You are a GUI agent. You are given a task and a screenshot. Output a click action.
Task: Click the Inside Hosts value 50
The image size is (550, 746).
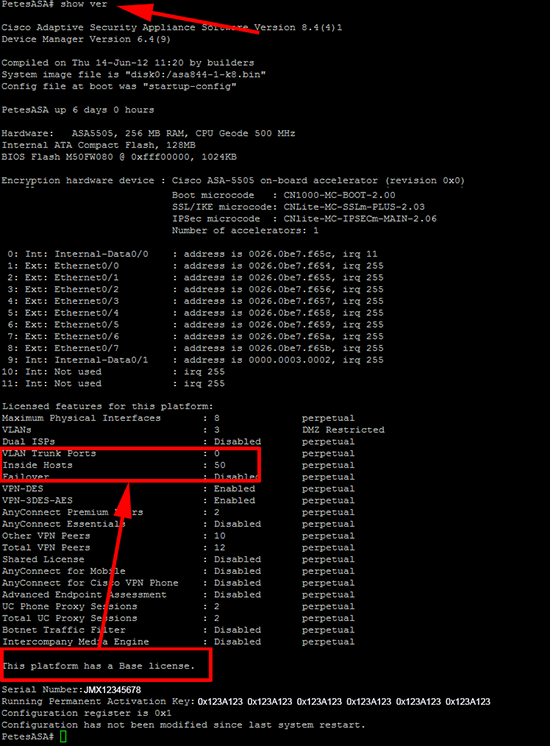[220, 465]
